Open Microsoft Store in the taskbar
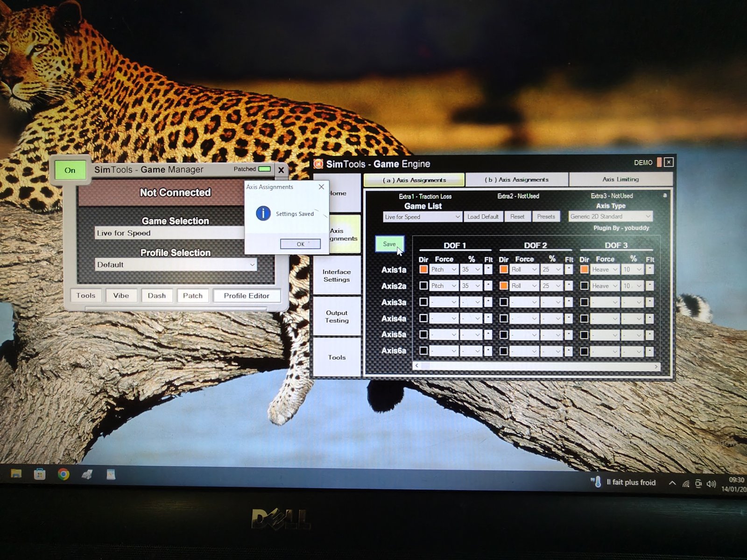 point(40,474)
